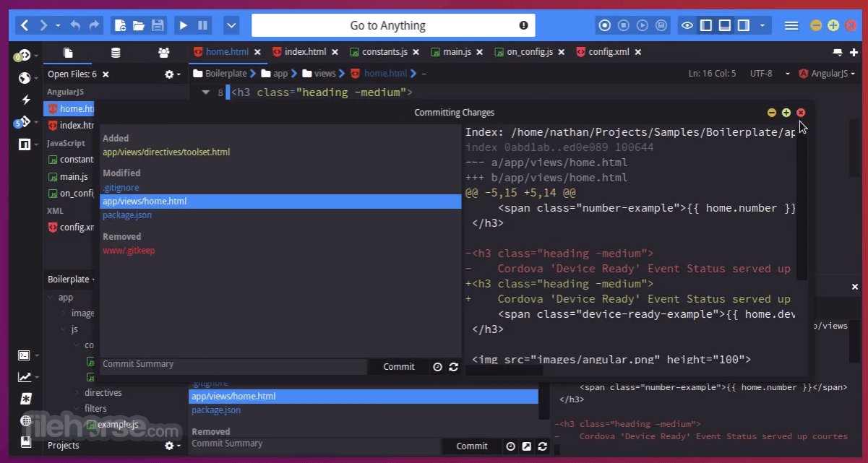Close the config.xml tab
The height and width of the screenshot is (463, 868).
coord(637,52)
